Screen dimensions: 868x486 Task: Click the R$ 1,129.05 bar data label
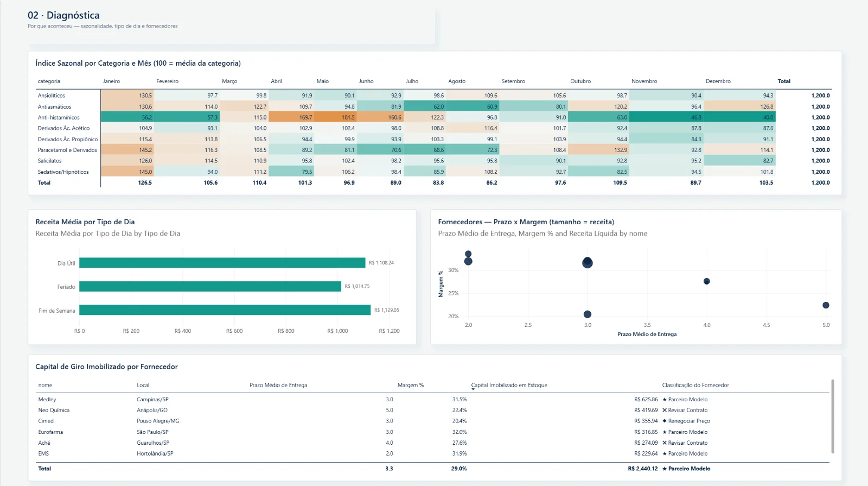(x=386, y=310)
